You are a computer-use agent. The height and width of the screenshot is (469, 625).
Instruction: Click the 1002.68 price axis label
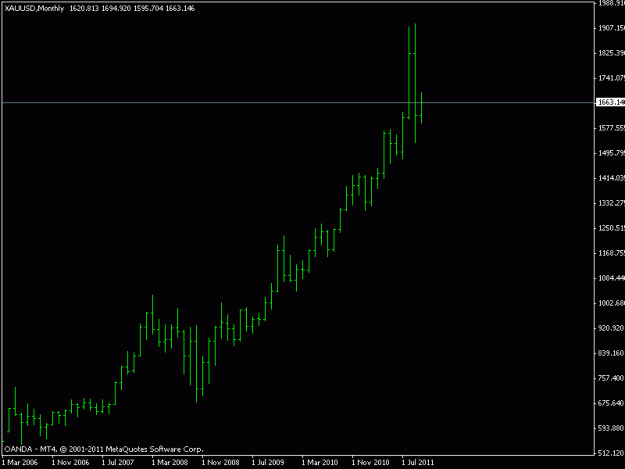tap(611, 303)
